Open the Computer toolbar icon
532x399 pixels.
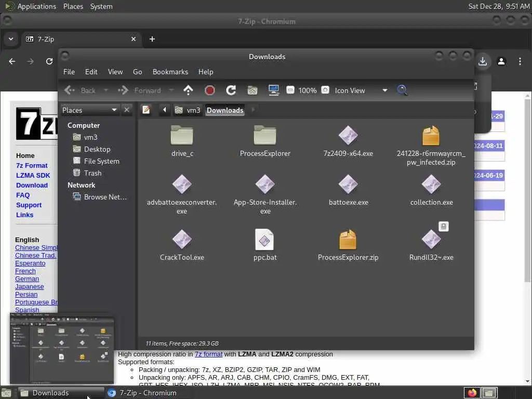coord(273,90)
